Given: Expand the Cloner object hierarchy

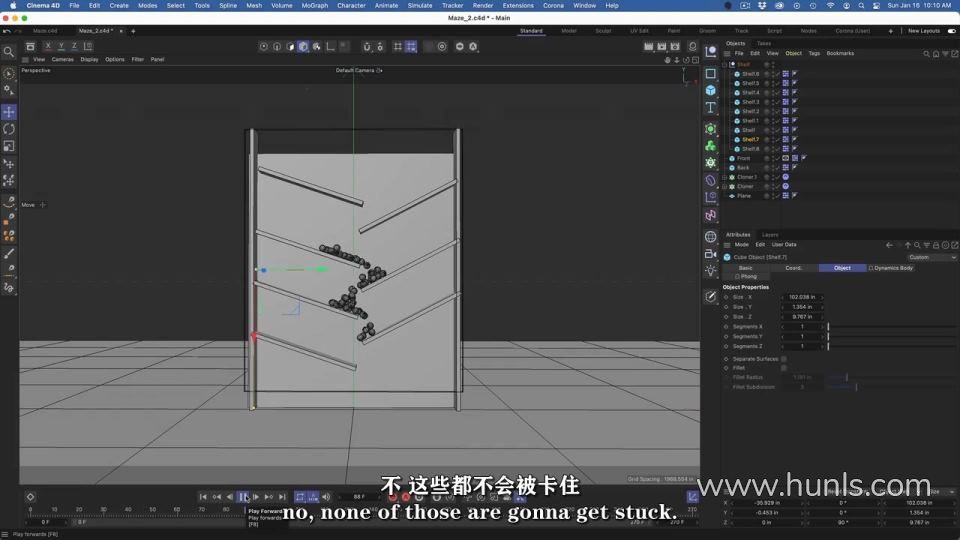Looking at the screenshot, I should click(725, 186).
